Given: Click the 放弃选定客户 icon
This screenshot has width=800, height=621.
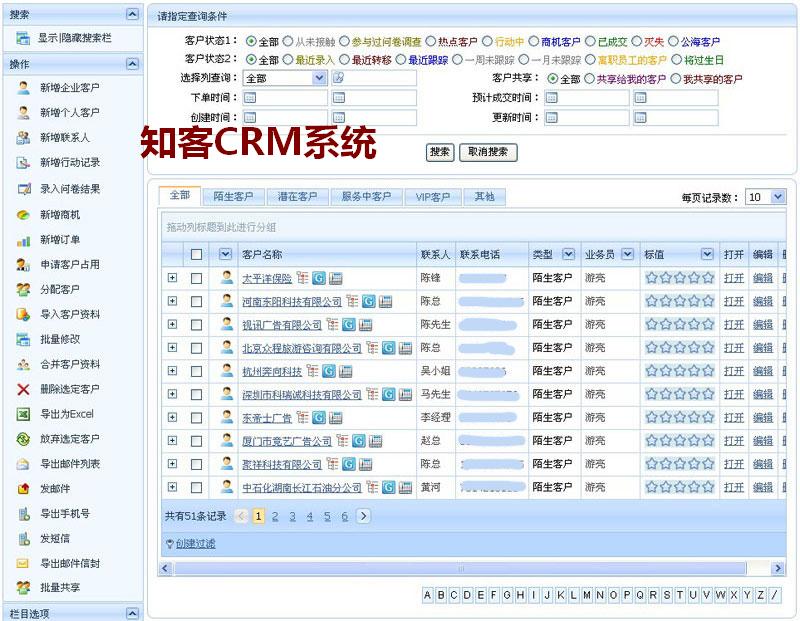Looking at the screenshot, I should coord(23,439).
